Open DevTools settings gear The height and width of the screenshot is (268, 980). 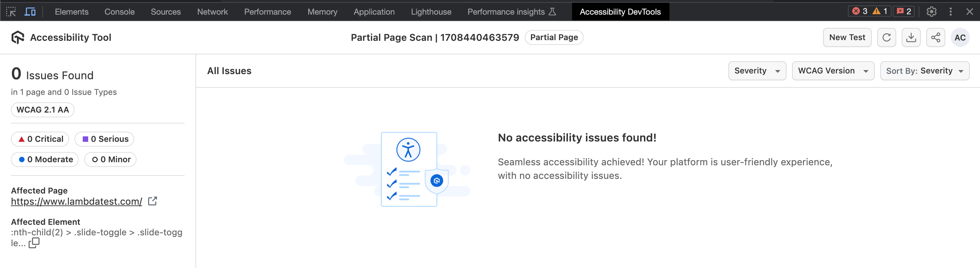tap(931, 12)
